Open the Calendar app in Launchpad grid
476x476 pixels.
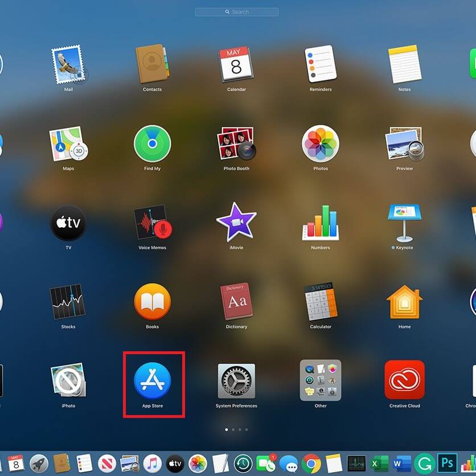(x=236, y=64)
